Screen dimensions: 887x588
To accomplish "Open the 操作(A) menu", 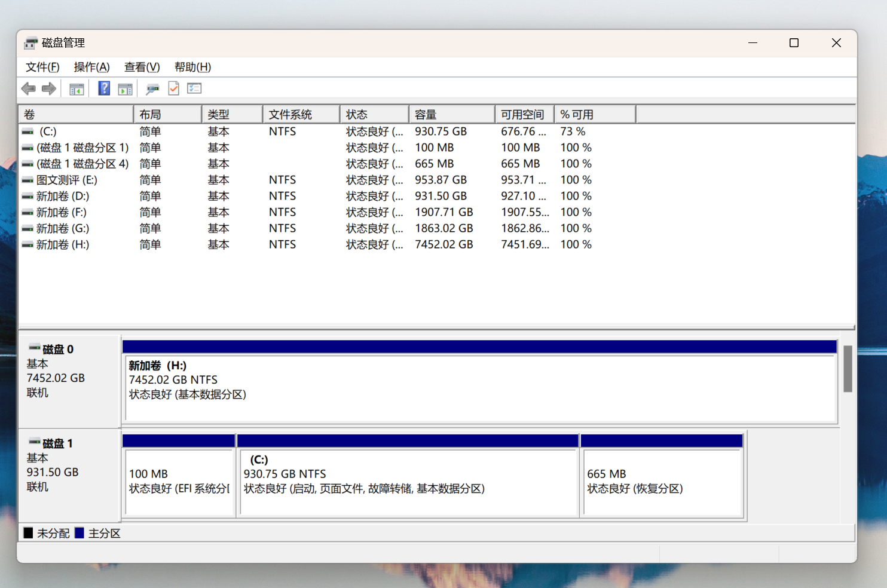I will coord(91,67).
